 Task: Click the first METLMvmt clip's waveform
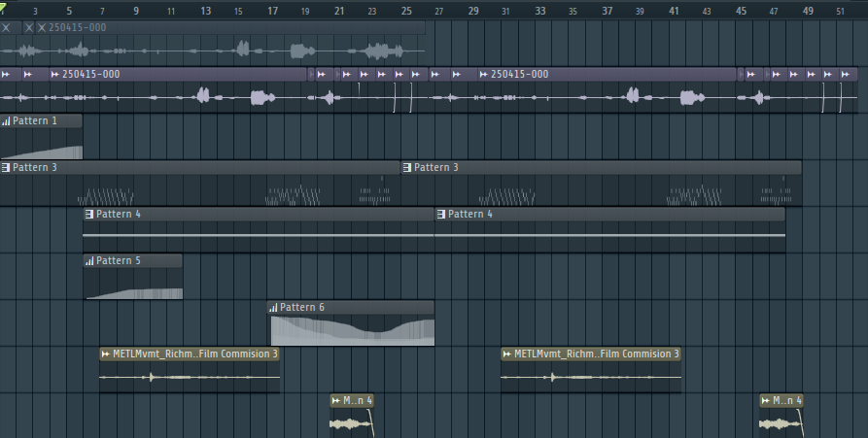(190, 377)
